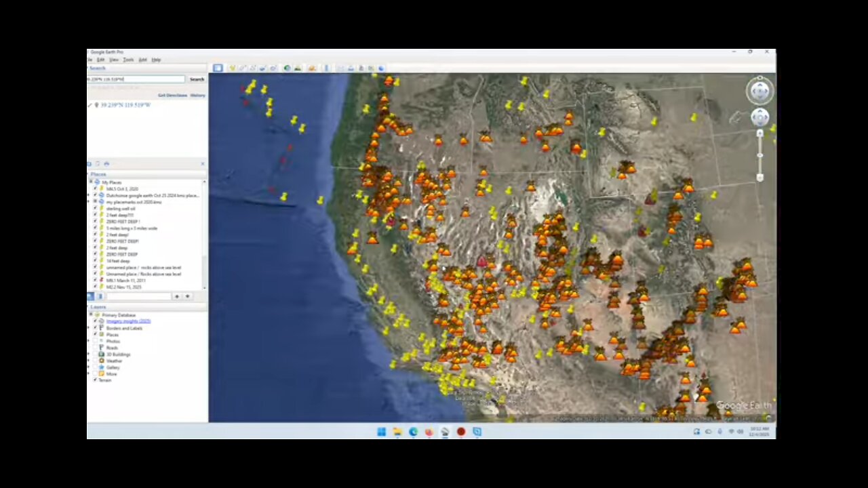Click the Search button
This screenshot has width=868, height=488.
point(197,79)
